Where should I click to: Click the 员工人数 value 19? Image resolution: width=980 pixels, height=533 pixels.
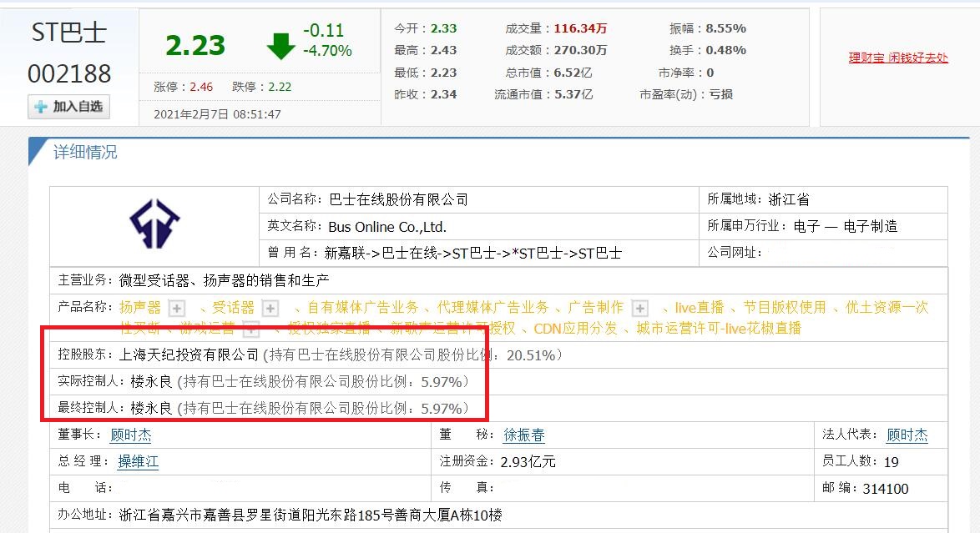tap(892, 462)
